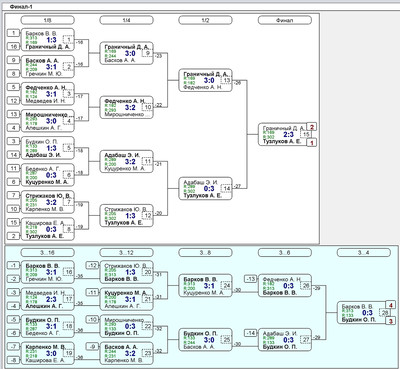
Task: Select seed box 16 beside Граничный
Action: click(x=13, y=46)
